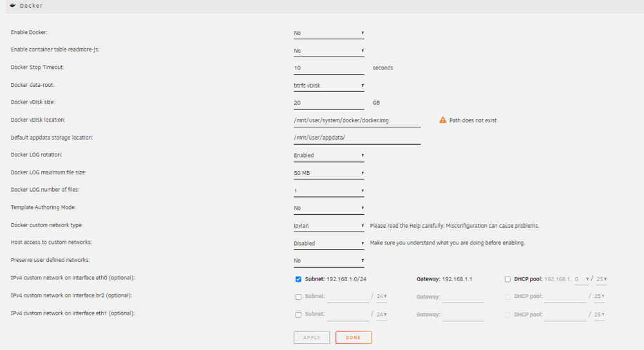Click the 'Preserve user defined networks:' label
This screenshot has height=350, width=644.
tap(50, 260)
